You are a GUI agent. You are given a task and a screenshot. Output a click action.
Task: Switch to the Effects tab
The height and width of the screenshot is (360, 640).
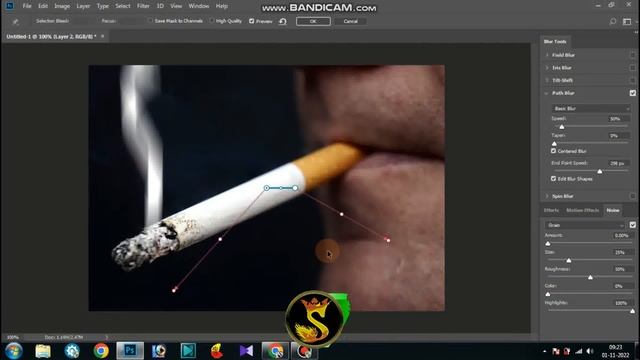(x=551, y=210)
